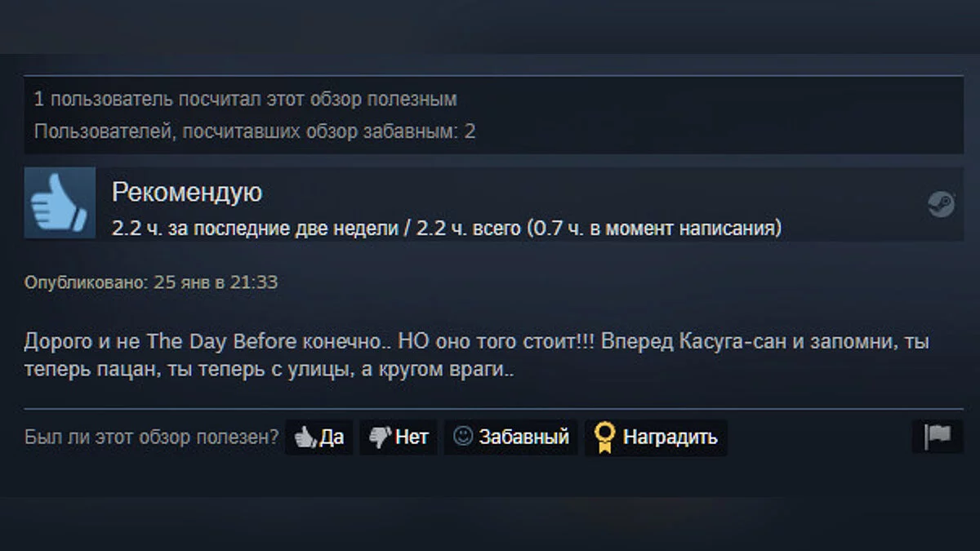Image resolution: width=980 pixels, height=551 pixels.
Task: Click the thumbs-down icon inside the Нет button
Action: pyautogui.click(x=380, y=438)
